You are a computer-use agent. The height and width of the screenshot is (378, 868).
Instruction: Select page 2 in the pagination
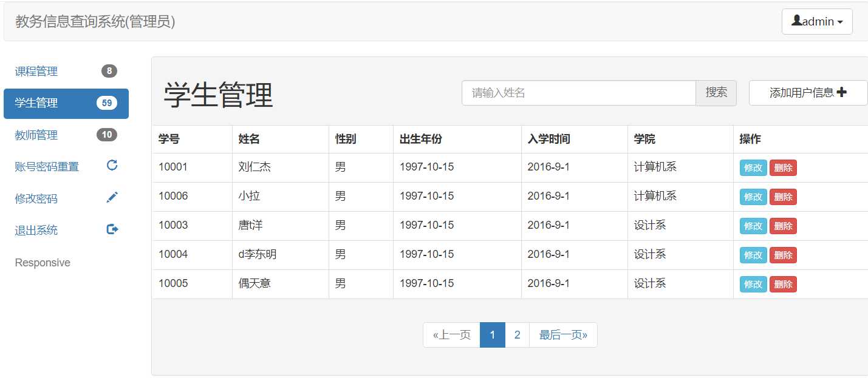coord(517,334)
